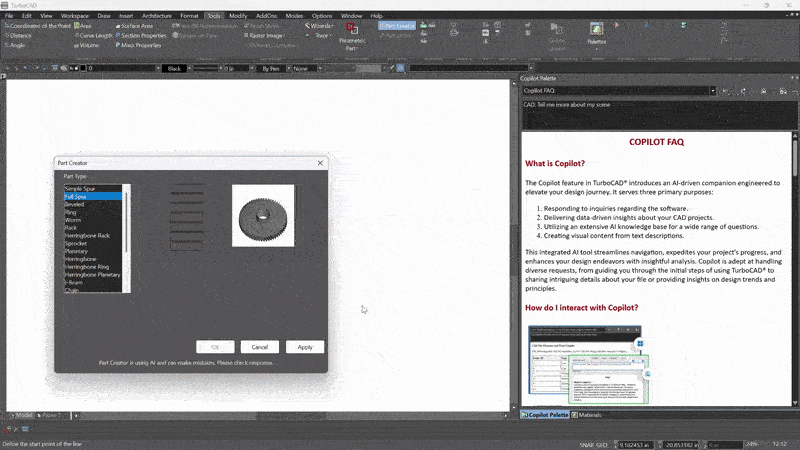800x450 pixels.
Task: Open Section Properties tool
Action: click(x=141, y=36)
